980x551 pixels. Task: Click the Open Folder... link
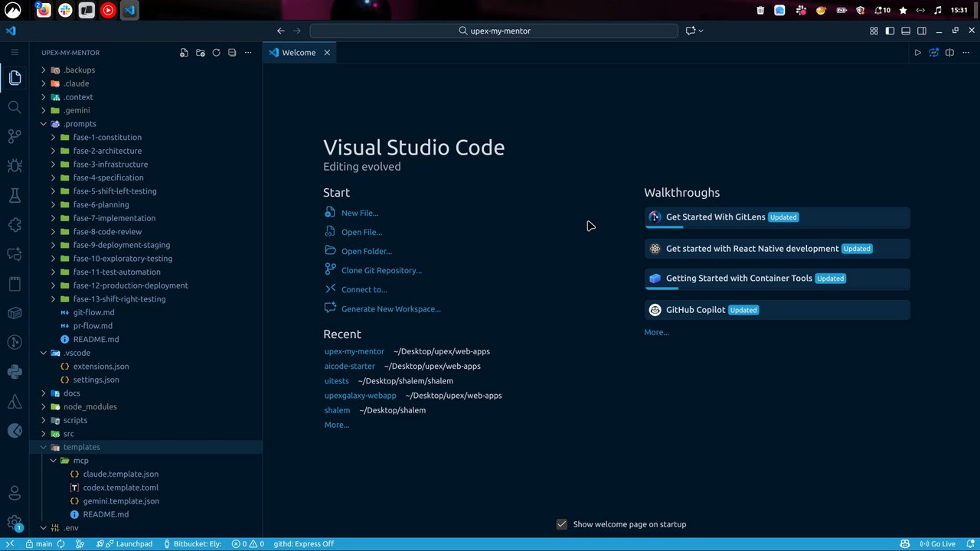point(367,251)
